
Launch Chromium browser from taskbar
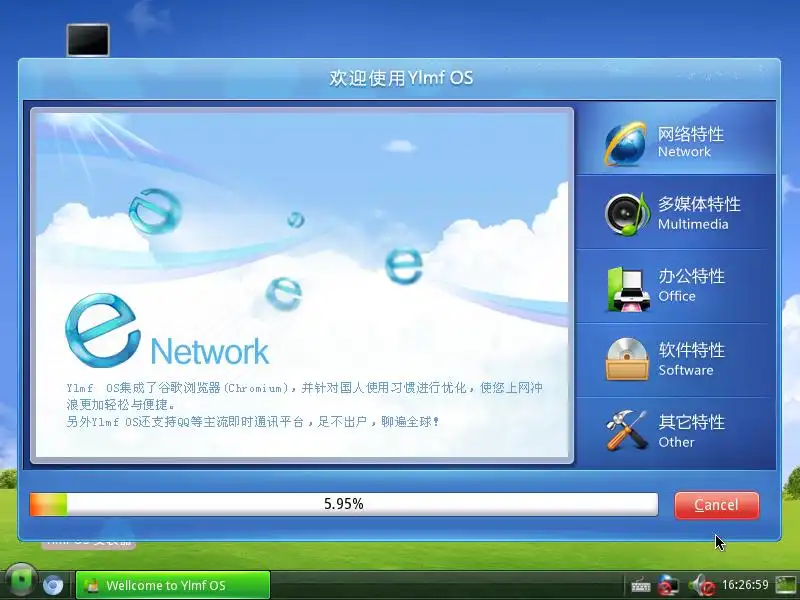coord(53,585)
